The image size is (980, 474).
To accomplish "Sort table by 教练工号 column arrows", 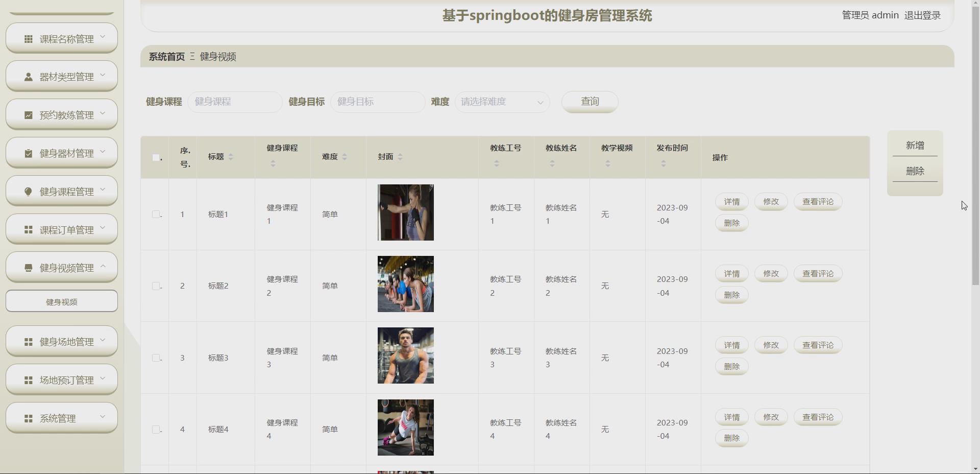I will coord(497,163).
